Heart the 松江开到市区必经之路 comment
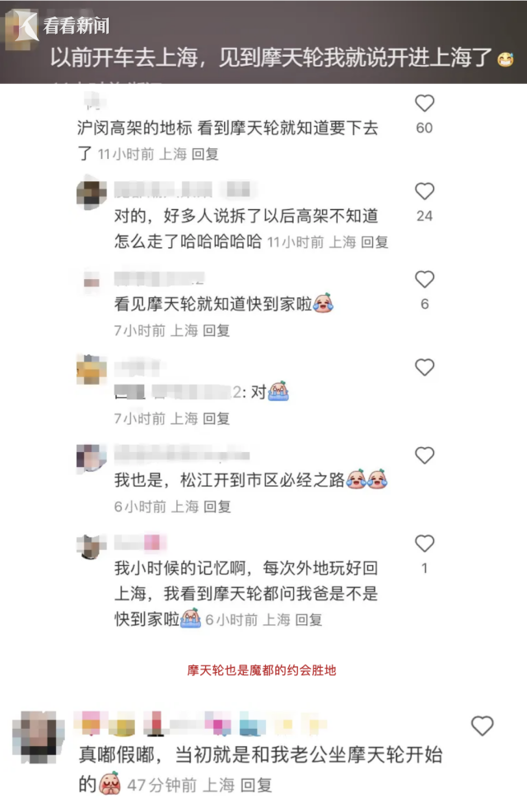 coord(425,455)
